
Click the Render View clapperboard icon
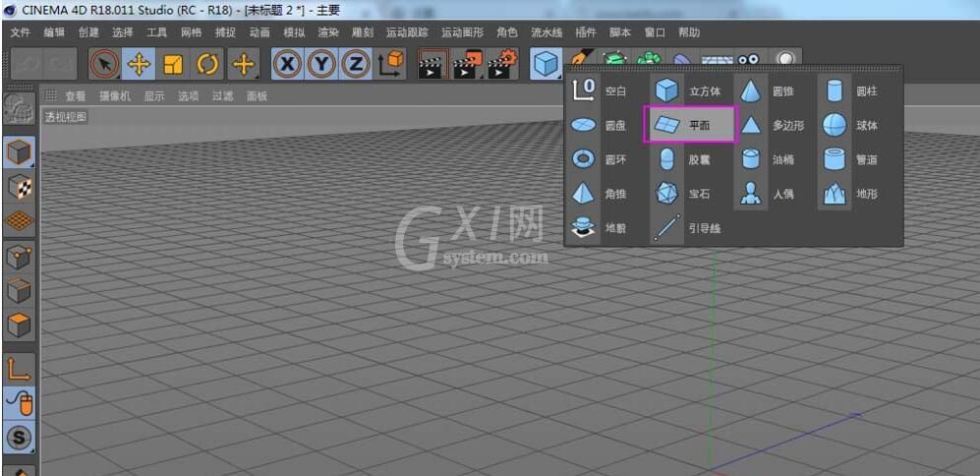[432, 64]
